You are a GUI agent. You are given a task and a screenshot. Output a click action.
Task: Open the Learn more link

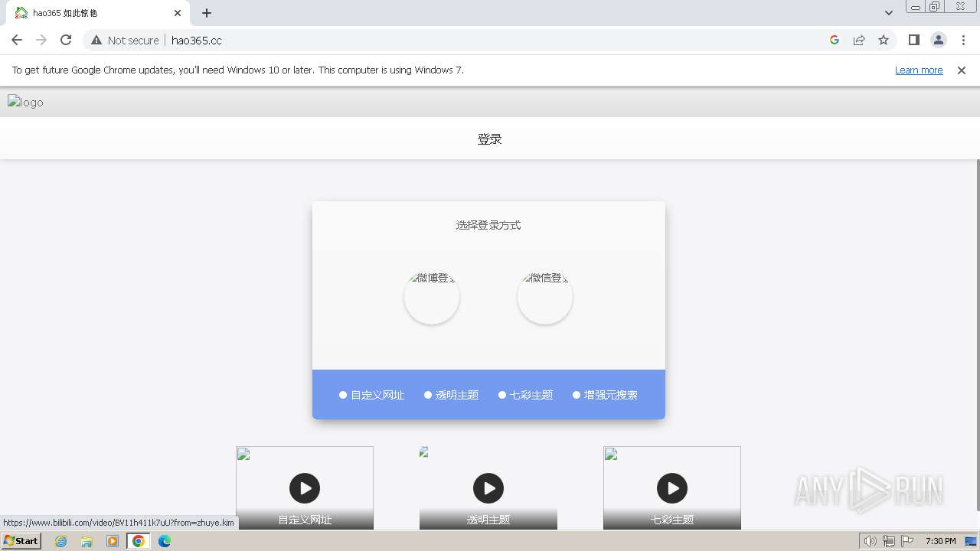coord(919,70)
